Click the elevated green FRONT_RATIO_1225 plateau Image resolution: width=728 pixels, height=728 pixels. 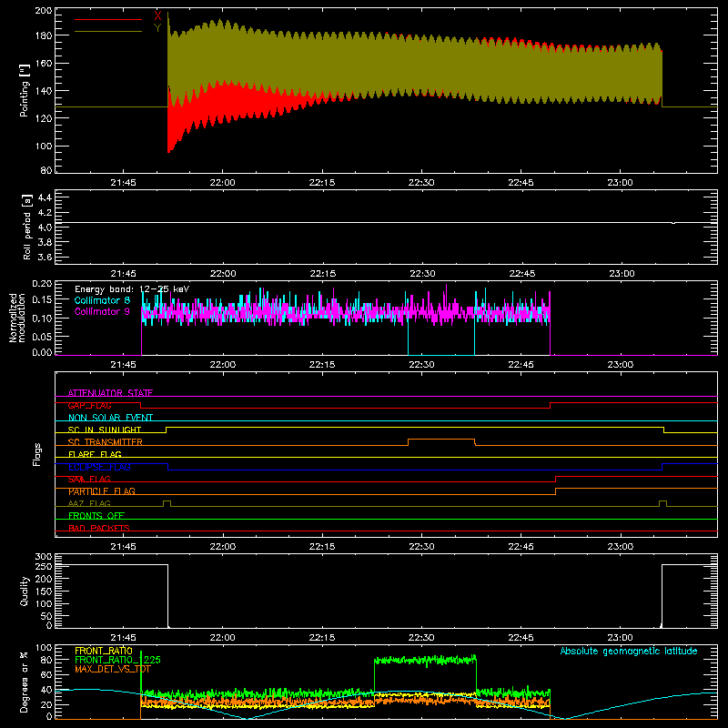click(x=425, y=660)
